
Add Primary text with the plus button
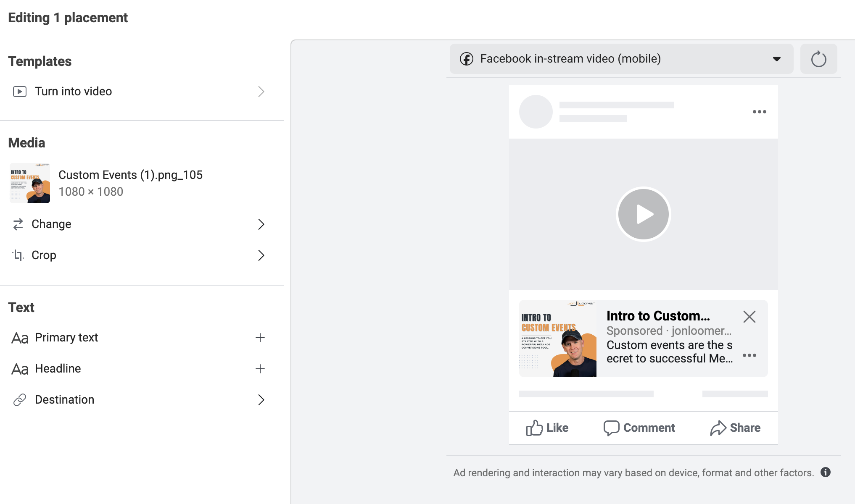point(261,337)
